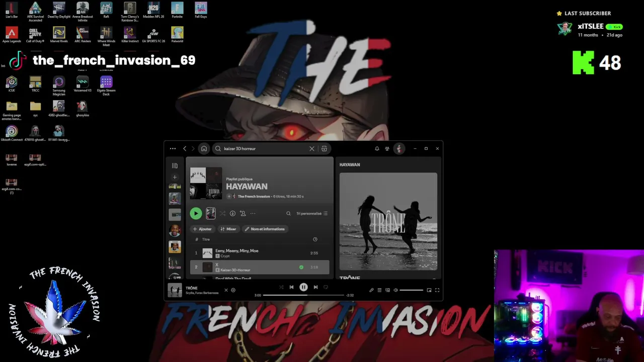
Task: Toggle shuffle for the HAYAWAN playlist
Action: tap(222, 214)
